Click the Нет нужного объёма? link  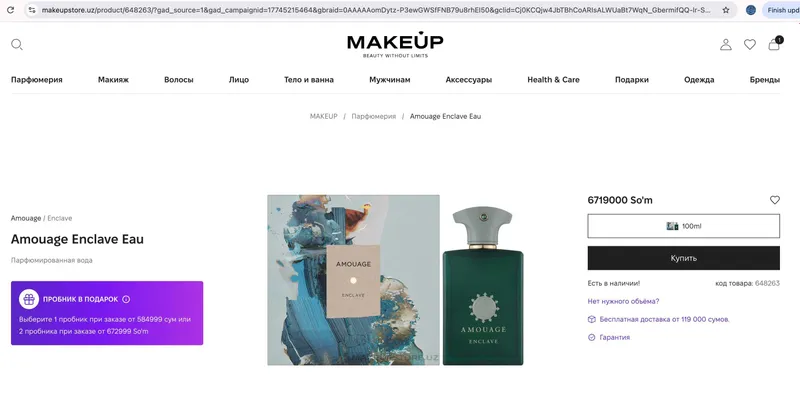coord(623,301)
